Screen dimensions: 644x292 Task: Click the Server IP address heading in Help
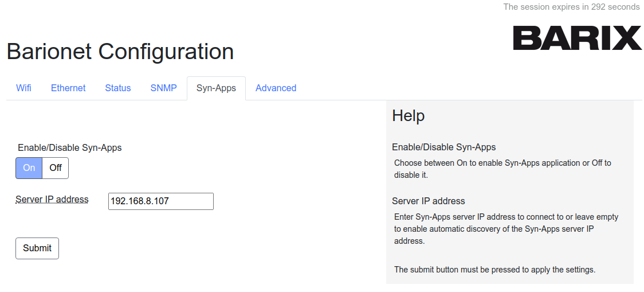coord(428,201)
